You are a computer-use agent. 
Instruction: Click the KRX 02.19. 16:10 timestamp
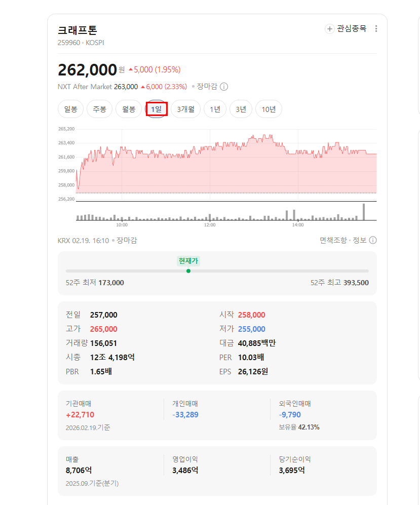[83, 241]
